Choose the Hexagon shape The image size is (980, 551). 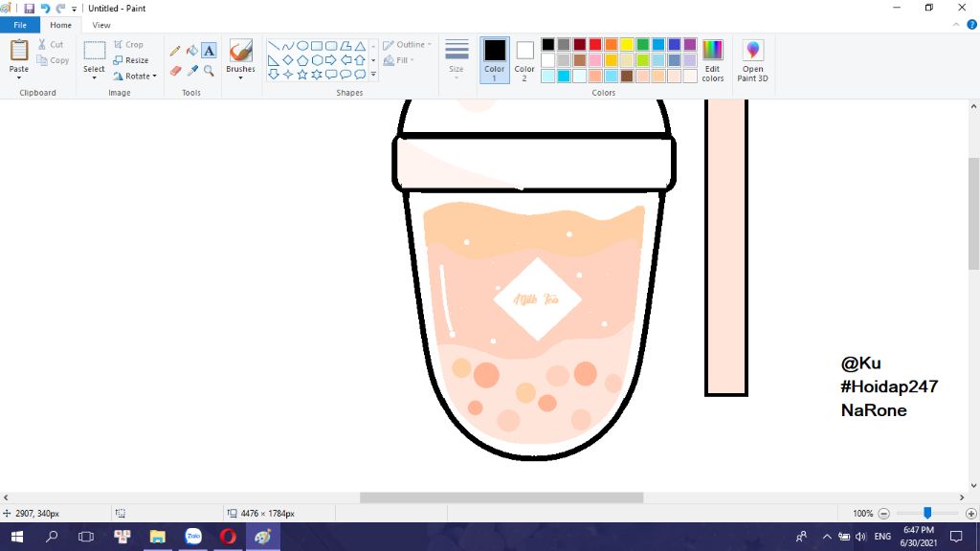317,60
